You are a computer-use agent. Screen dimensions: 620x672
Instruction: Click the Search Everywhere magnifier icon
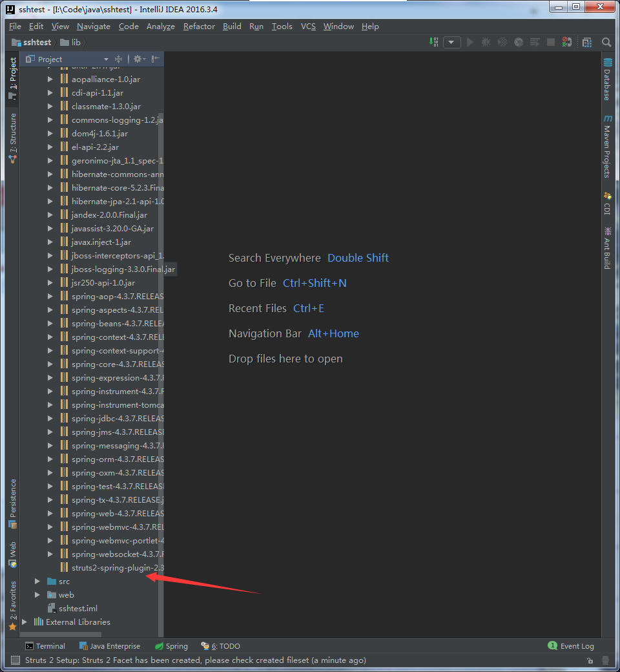(606, 42)
